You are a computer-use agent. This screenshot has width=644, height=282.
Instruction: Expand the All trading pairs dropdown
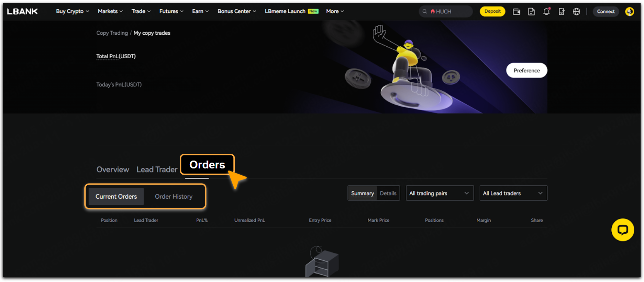click(439, 193)
